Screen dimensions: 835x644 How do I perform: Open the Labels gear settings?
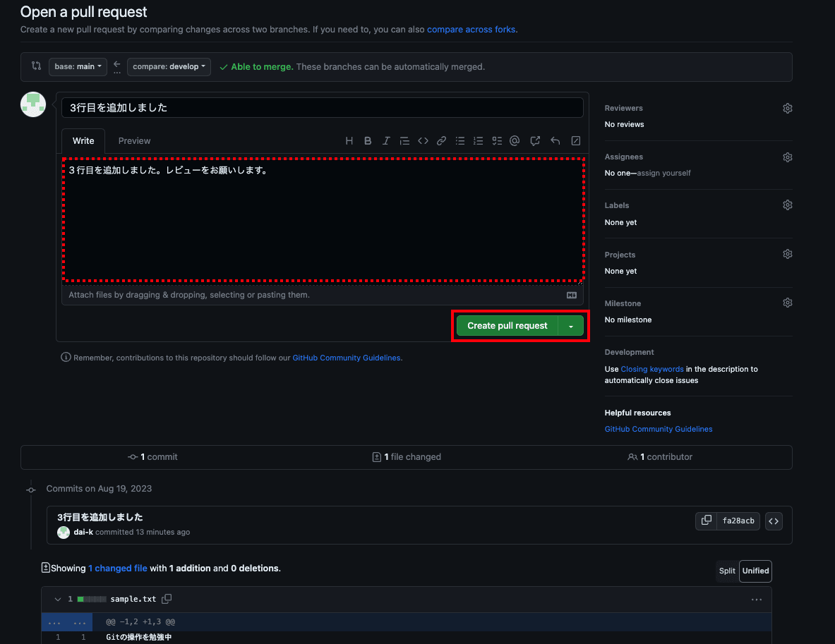point(788,205)
